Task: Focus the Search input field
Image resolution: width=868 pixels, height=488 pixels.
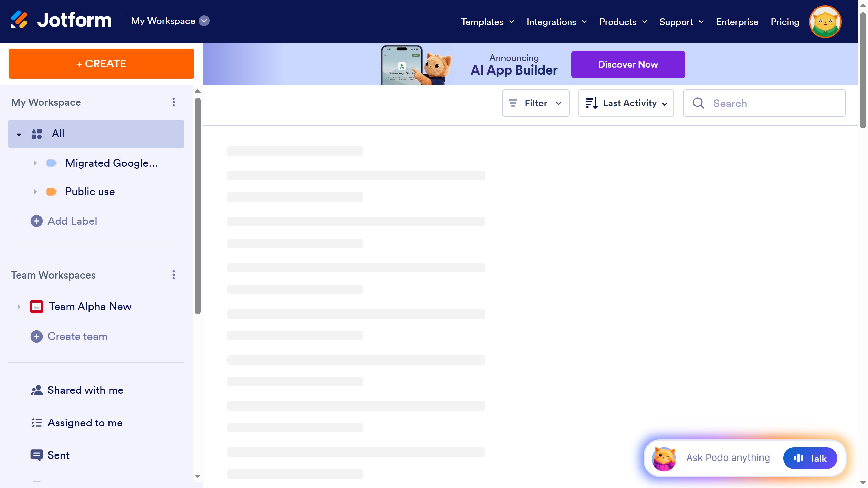Action: (764, 103)
